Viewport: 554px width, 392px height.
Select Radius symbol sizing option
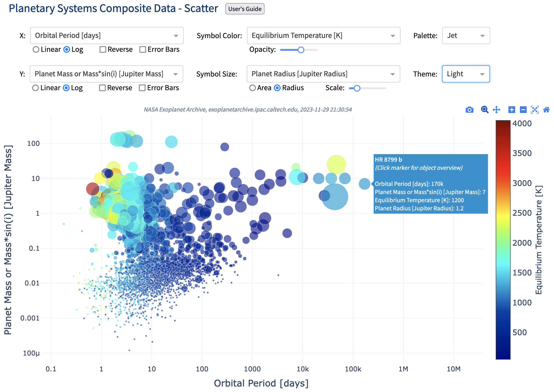point(277,88)
